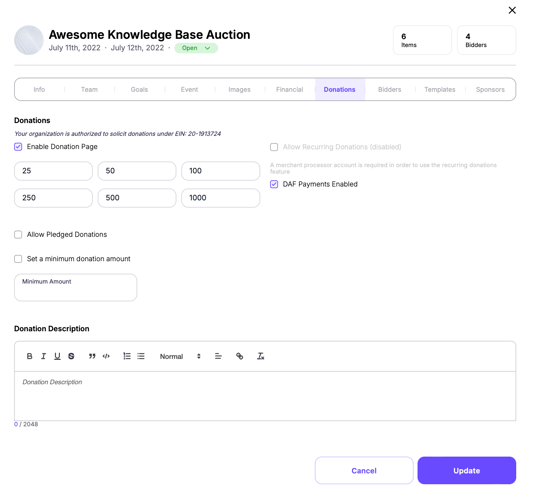
Task: Insert a blockquote in the description
Action: (x=92, y=356)
